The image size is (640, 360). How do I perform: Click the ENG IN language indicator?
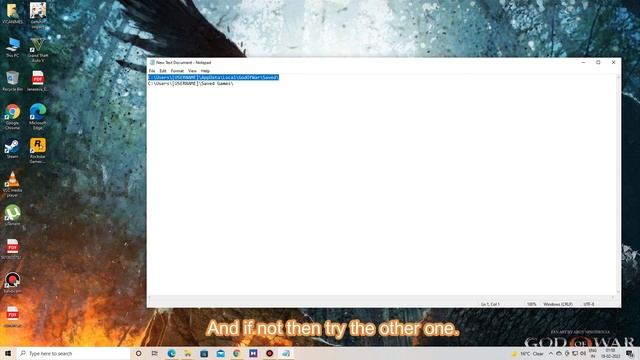click(x=593, y=353)
